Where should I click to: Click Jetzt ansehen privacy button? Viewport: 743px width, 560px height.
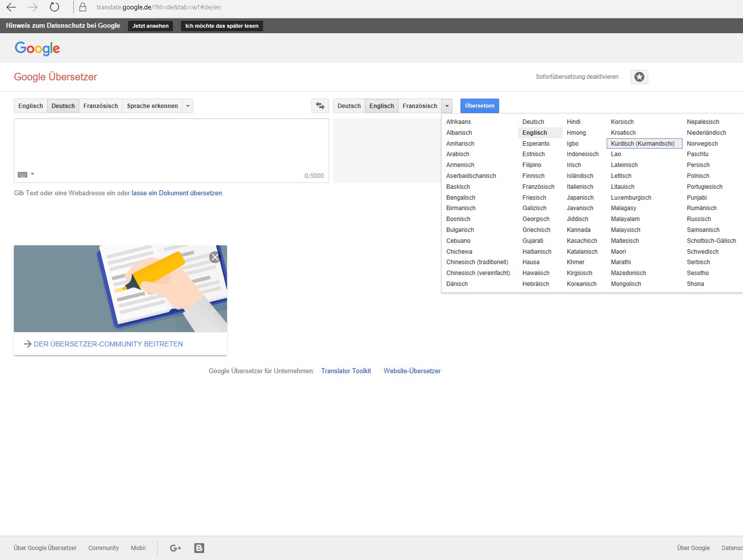pos(150,26)
